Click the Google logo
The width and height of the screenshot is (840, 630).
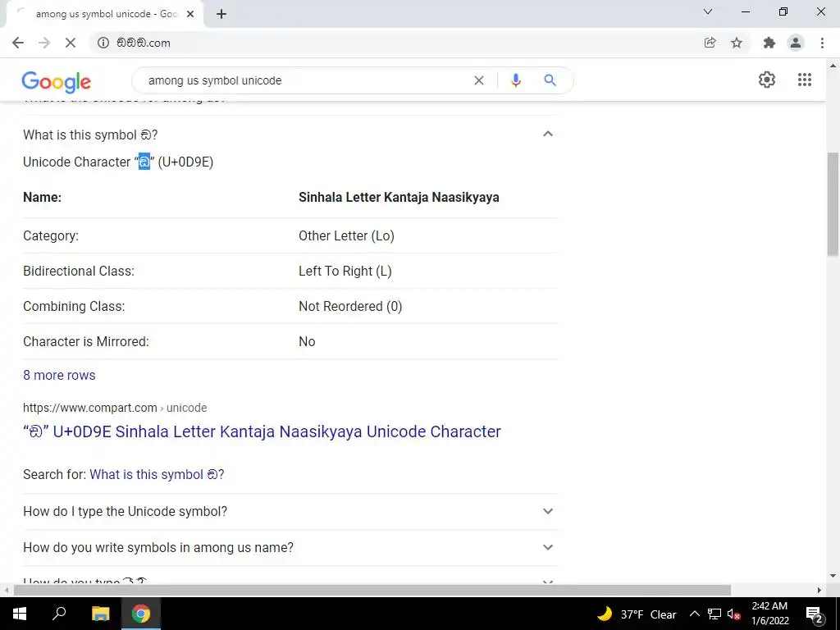(x=57, y=81)
